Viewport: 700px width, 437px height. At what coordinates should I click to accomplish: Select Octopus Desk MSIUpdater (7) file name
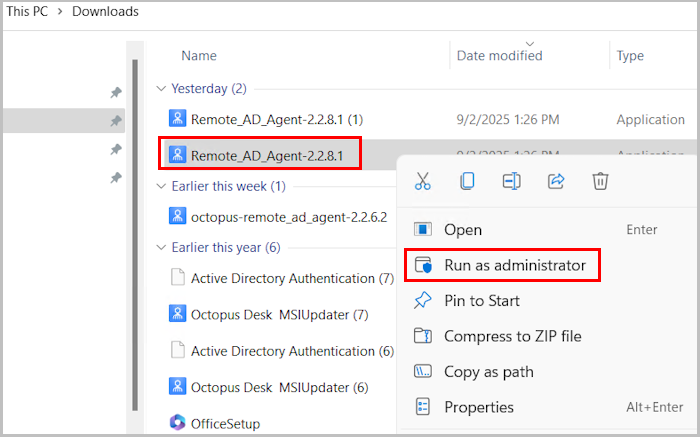coord(279,314)
